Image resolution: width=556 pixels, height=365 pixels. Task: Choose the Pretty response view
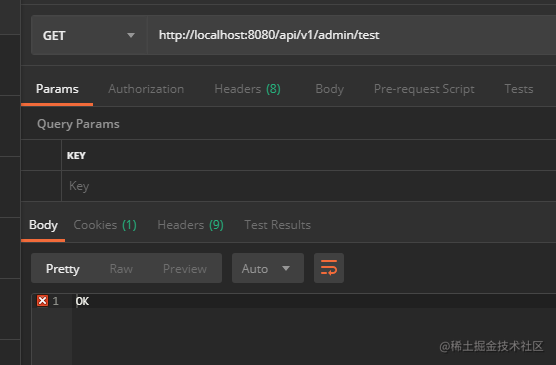point(62,269)
